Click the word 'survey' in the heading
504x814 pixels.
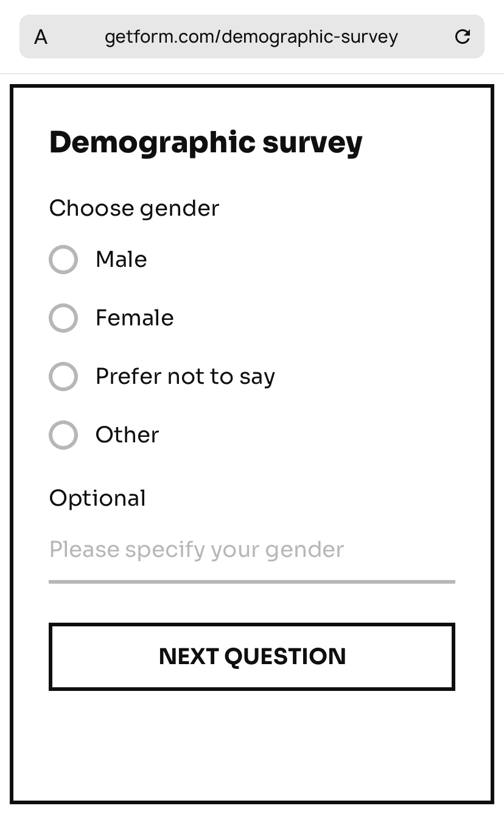coord(312,143)
